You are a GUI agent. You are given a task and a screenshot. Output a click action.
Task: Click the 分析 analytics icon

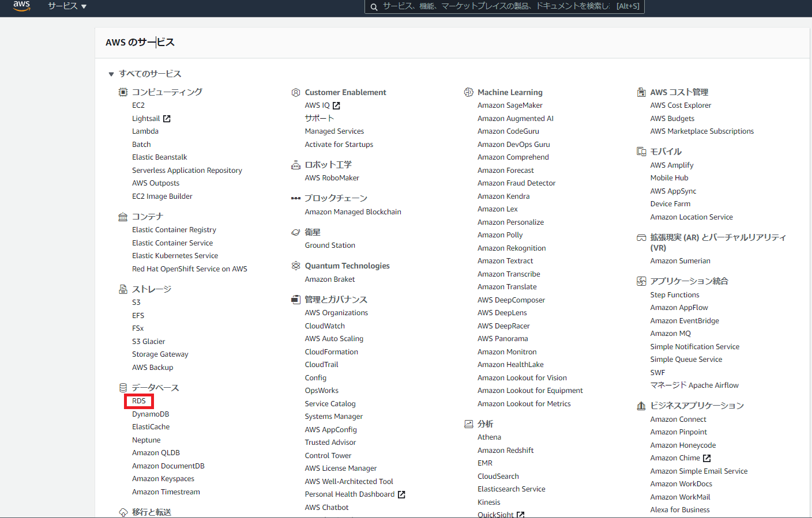pos(468,424)
